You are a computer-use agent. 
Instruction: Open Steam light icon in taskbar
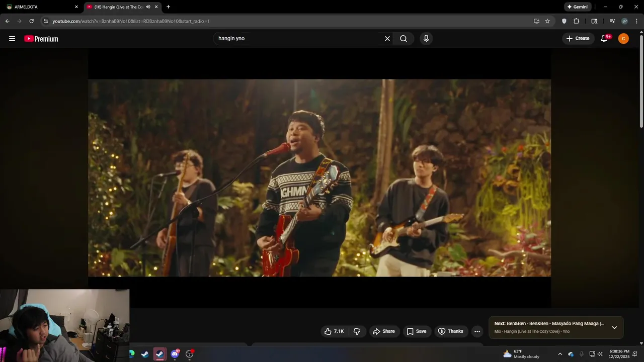(x=145, y=354)
